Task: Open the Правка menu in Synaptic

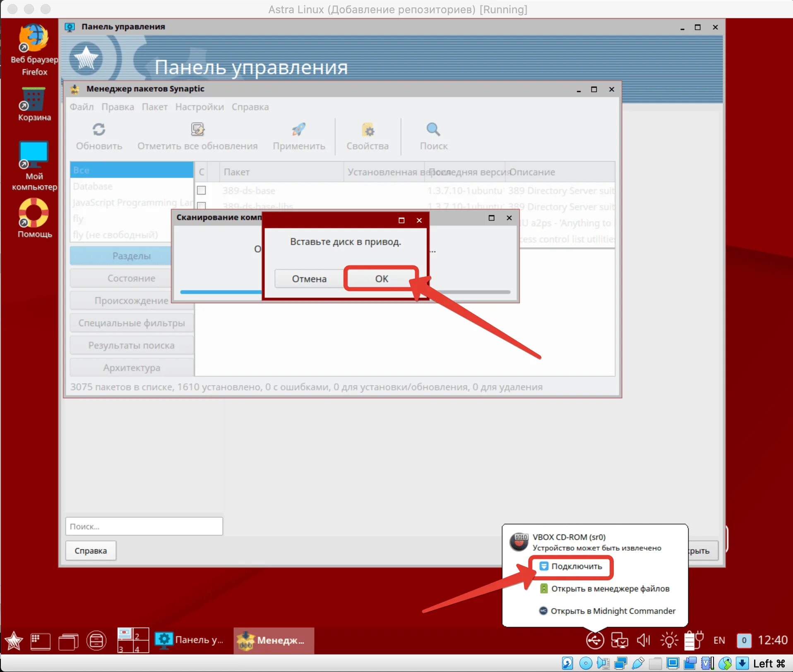Action: point(118,107)
